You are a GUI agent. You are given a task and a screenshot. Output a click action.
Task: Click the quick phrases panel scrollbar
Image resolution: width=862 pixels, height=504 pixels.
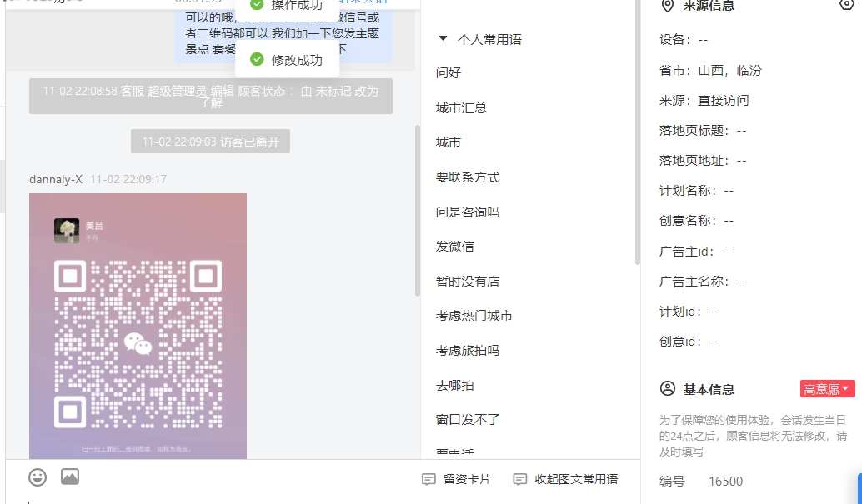tap(638, 132)
